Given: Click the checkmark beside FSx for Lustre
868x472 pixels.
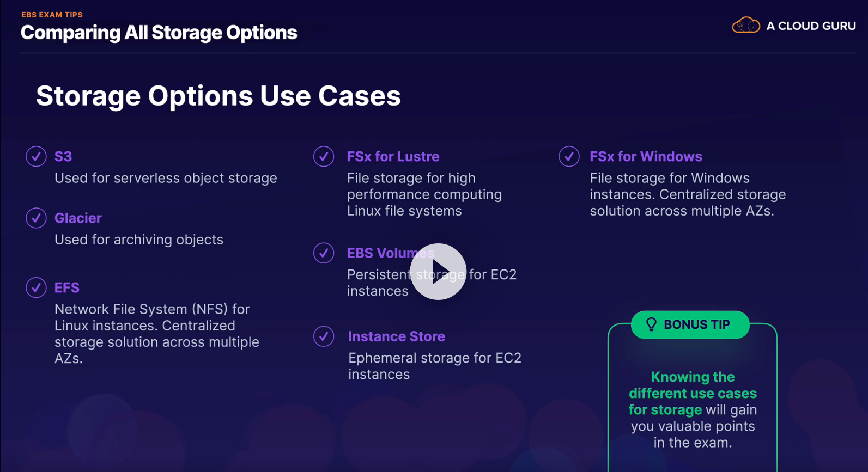Looking at the screenshot, I should (324, 156).
